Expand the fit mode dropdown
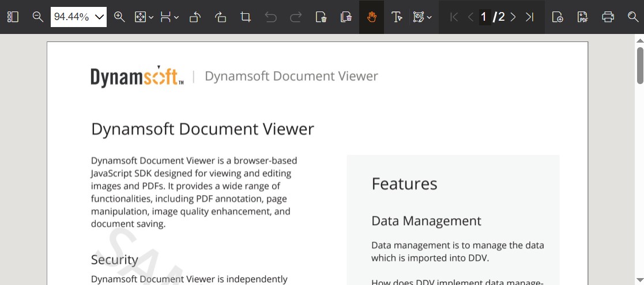The height and width of the screenshot is (285, 644). [x=144, y=17]
